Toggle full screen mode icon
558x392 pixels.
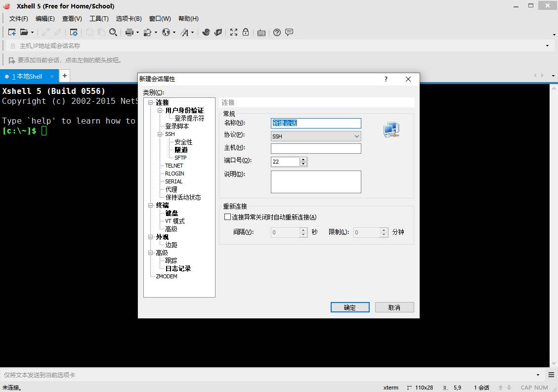click(x=233, y=33)
